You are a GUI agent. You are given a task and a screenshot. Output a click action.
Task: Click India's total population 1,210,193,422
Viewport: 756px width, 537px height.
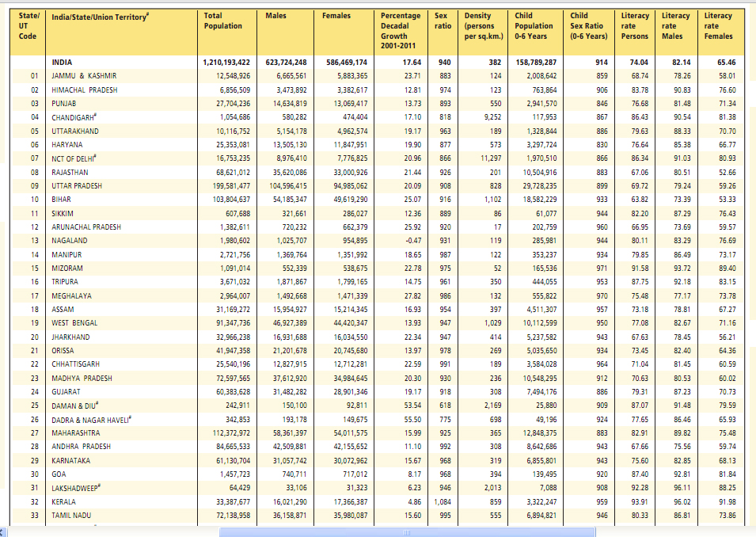point(226,63)
